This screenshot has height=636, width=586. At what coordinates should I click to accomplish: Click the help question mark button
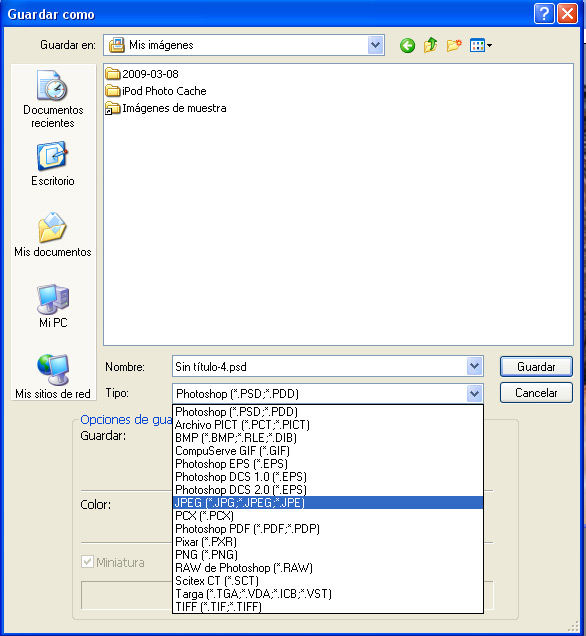click(544, 14)
